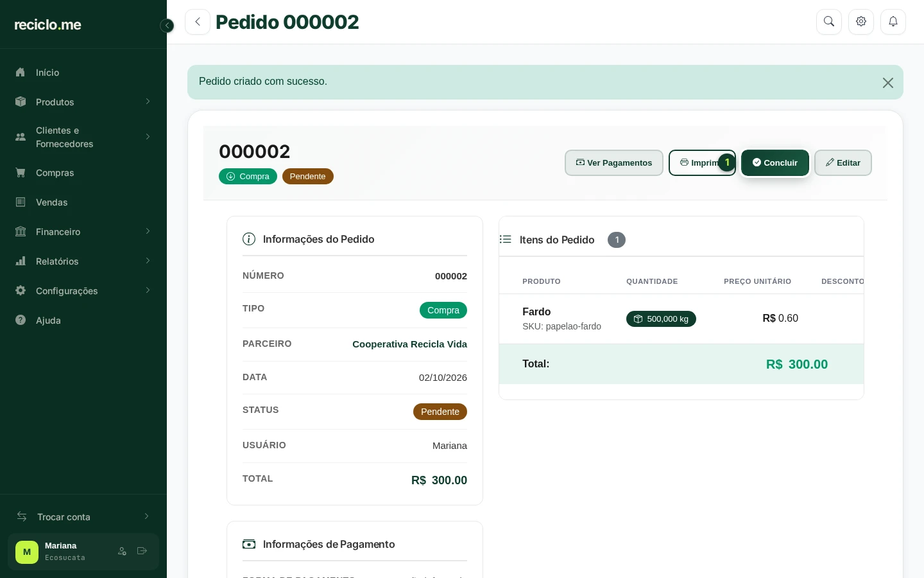The image size is (924, 578).
Task: Click the Clientes e Fornecedores people icon
Action: 21,137
